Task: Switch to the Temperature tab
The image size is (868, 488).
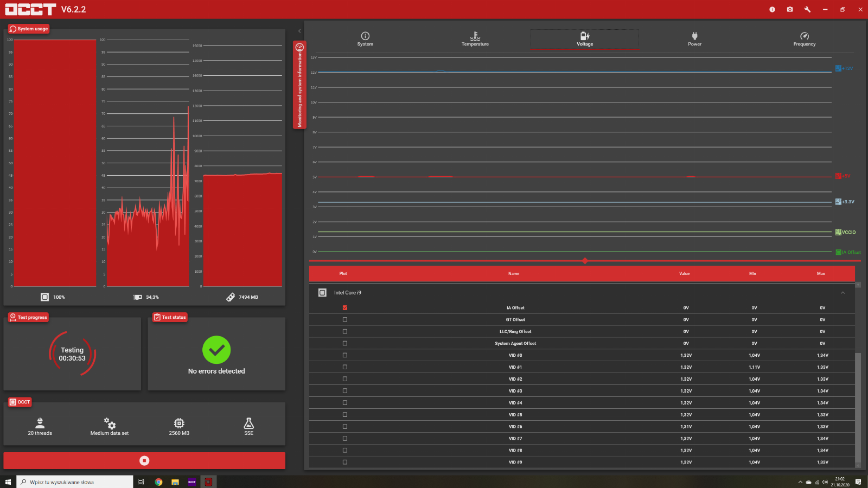Action: (x=475, y=39)
